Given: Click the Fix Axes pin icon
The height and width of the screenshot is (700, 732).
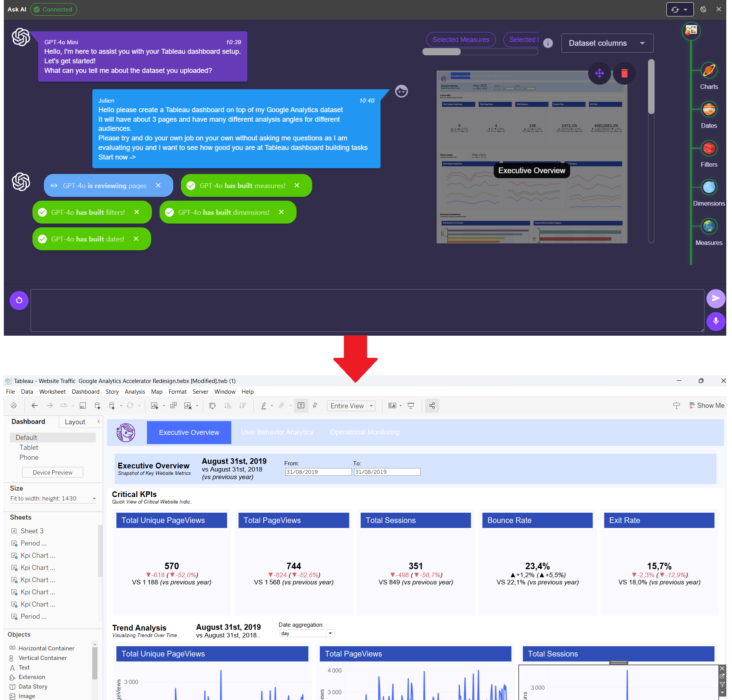Looking at the screenshot, I should pos(315,406).
